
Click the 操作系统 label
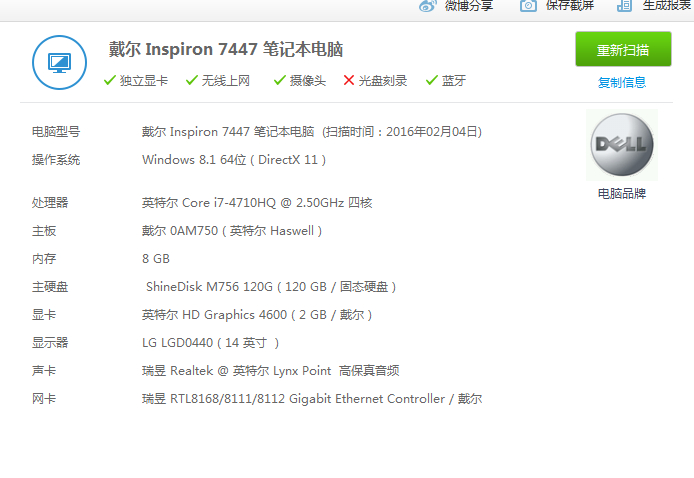tap(56, 160)
